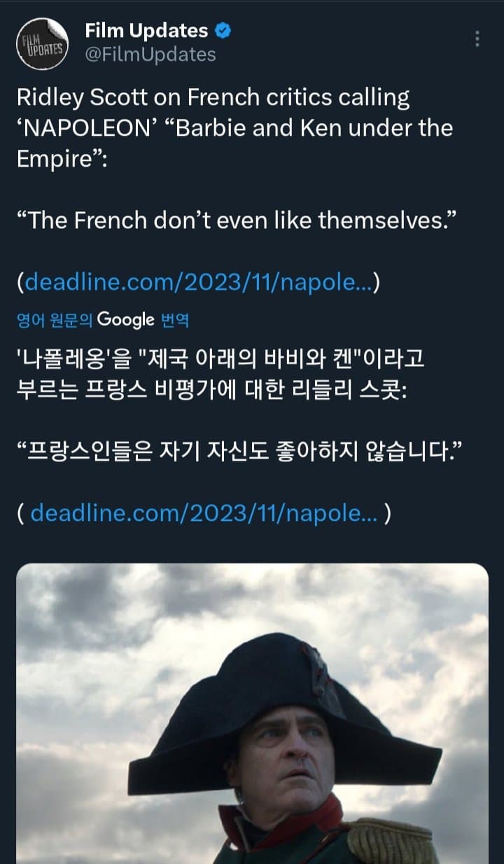The width and height of the screenshot is (504, 864).
Task: Tap the '영어 원문의' translation source label
Action: tap(54, 321)
